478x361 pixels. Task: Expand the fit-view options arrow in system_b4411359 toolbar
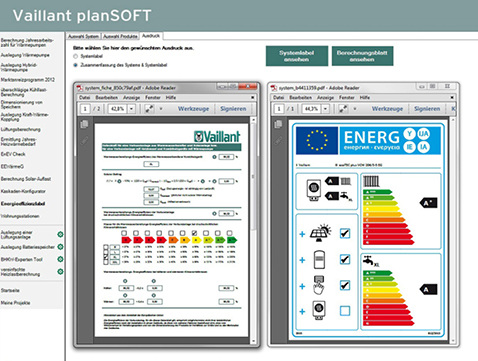(x=355, y=109)
